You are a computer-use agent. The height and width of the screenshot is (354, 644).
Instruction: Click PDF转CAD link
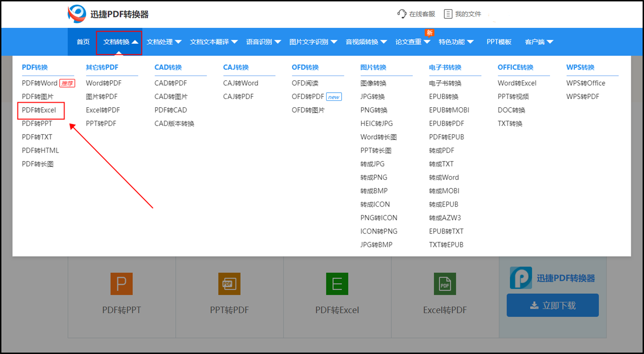tap(171, 110)
